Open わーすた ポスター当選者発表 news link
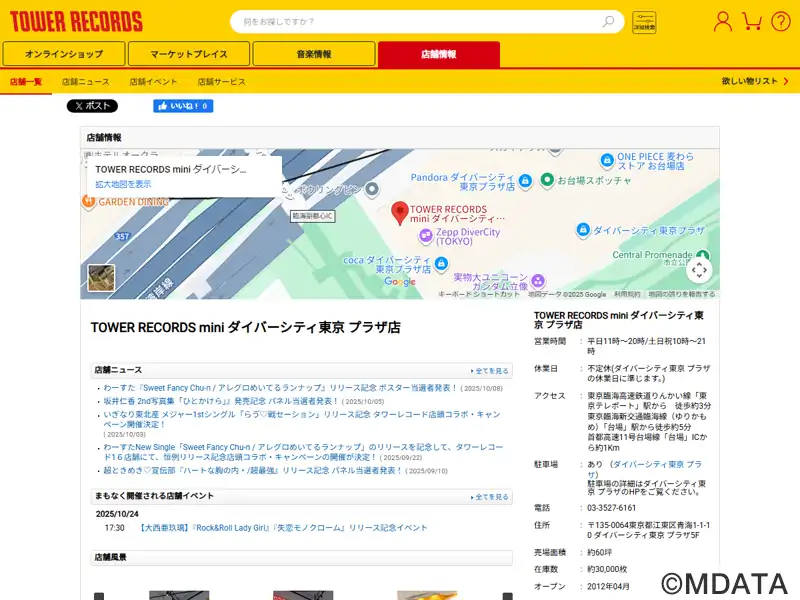The image size is (800, 600). coord(281,388)
